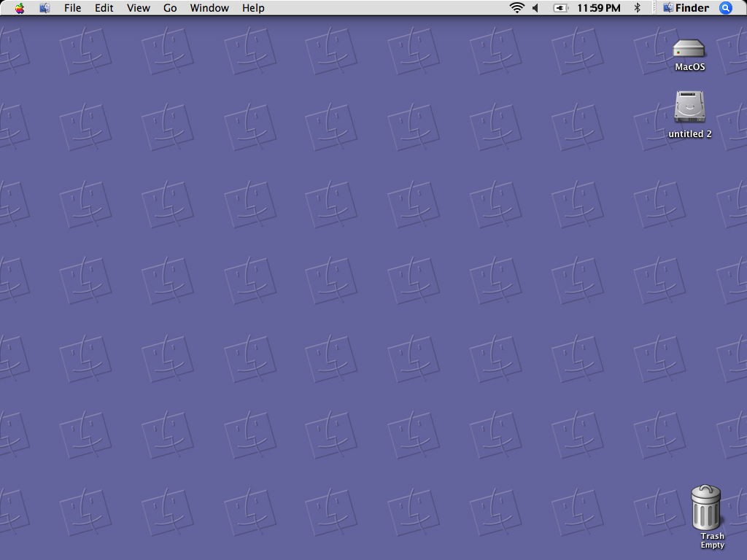This screenshot has height=560, width=747.
Task: Open the View menu
Action: click(138, 8)
